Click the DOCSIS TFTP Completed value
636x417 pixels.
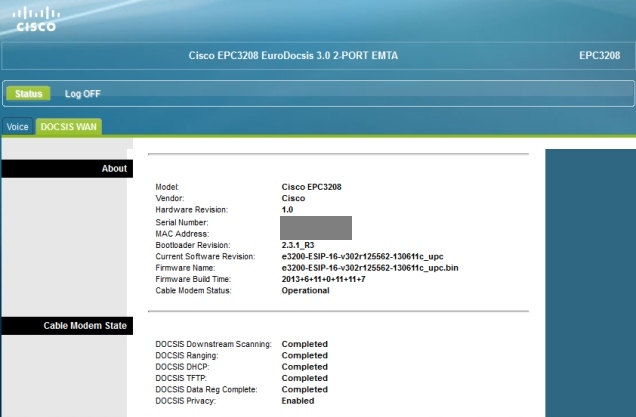click(305, 378)
